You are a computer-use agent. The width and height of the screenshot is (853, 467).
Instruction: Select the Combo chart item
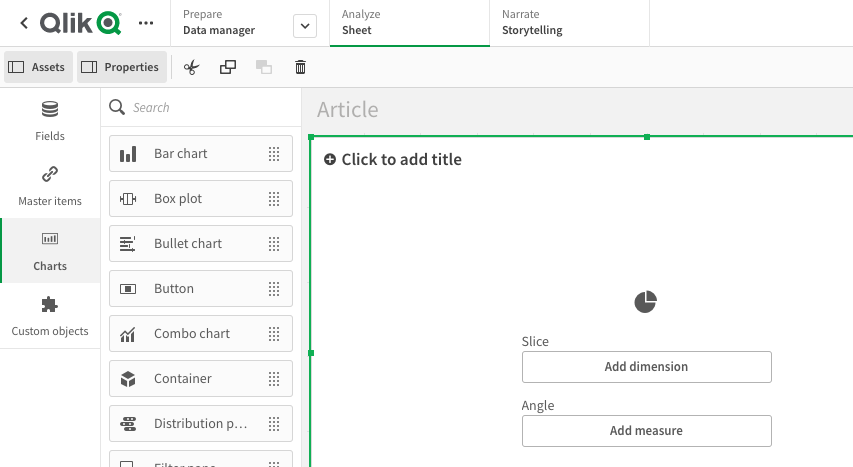coord(200,334)
